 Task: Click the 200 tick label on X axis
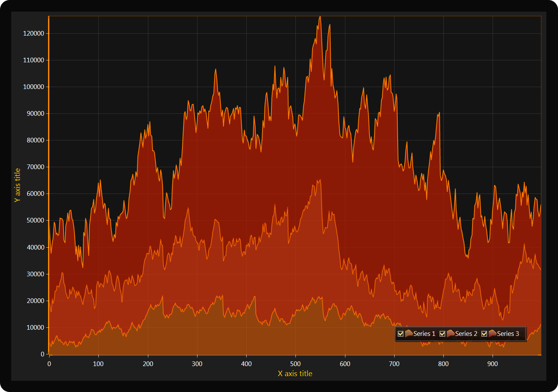pyautogui.click(x=148, y=364)
